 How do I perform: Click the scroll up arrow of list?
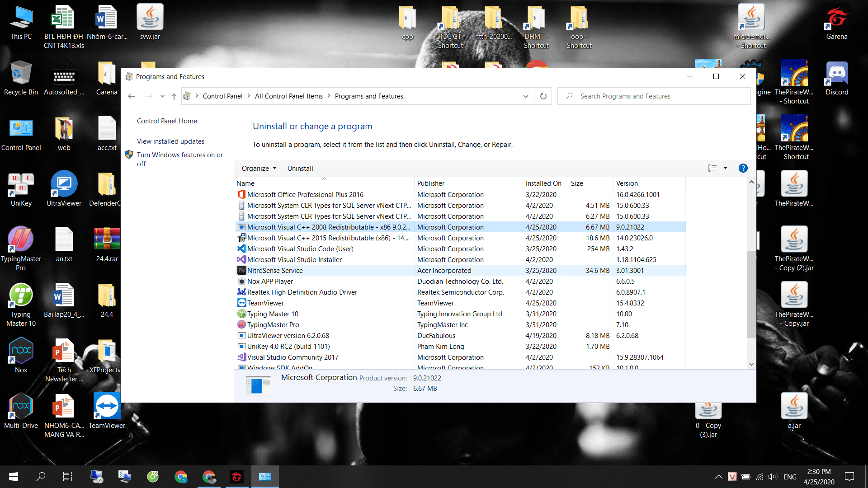(x=751, y=182)
